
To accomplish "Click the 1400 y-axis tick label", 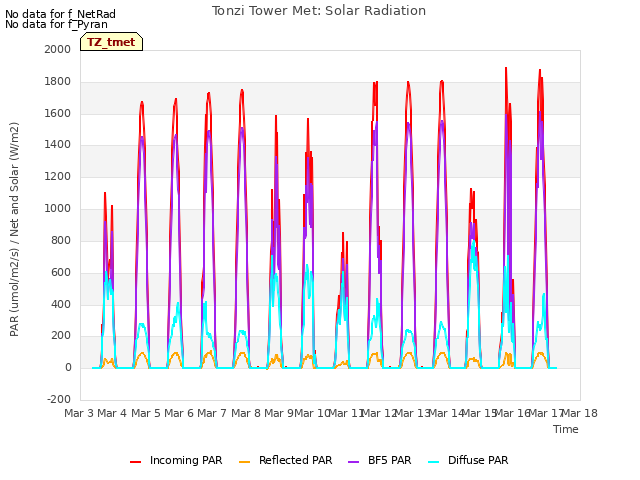I will pos(58,144).
